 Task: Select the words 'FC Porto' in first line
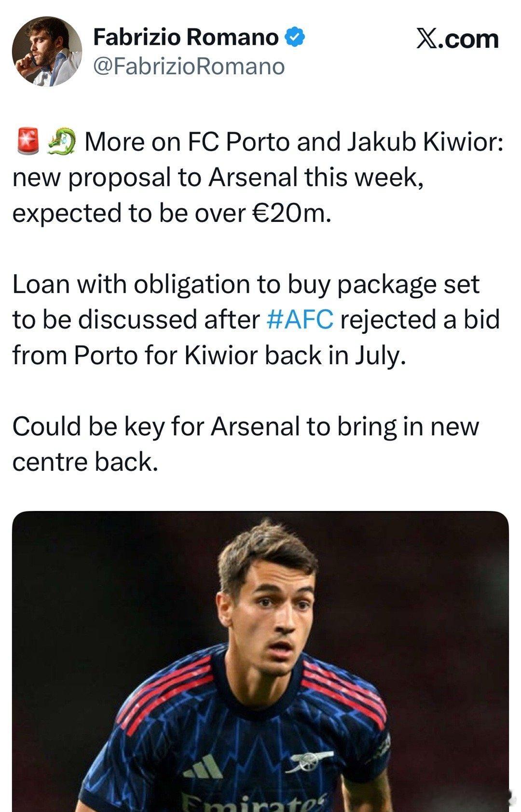[x=238, y=142]
